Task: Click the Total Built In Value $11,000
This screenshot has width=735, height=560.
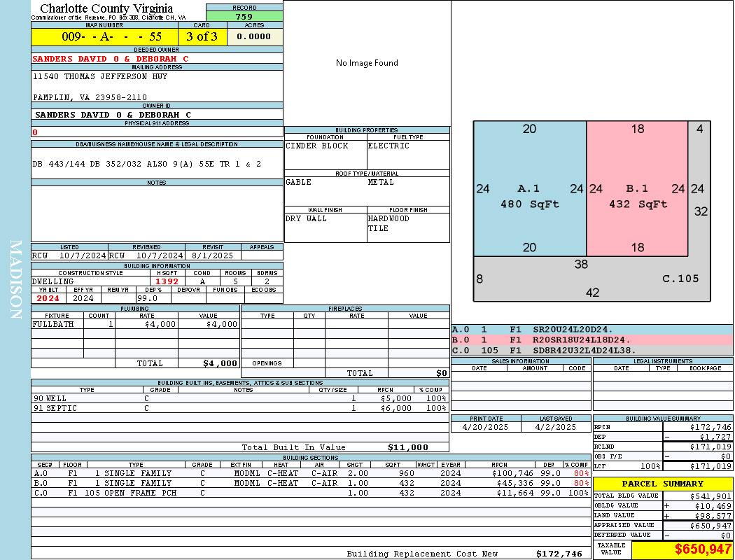Action: coord(408,447)
